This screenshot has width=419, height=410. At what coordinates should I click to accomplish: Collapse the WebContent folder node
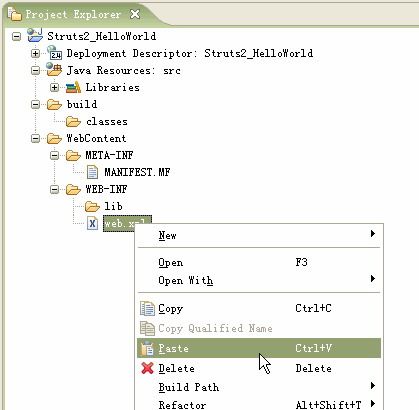35,138
